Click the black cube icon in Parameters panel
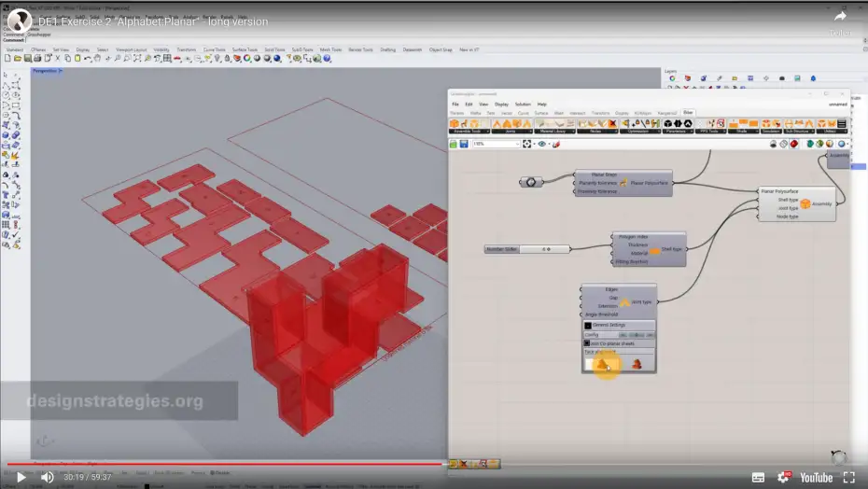The image size is (868, 489). [x=667, y=123]
